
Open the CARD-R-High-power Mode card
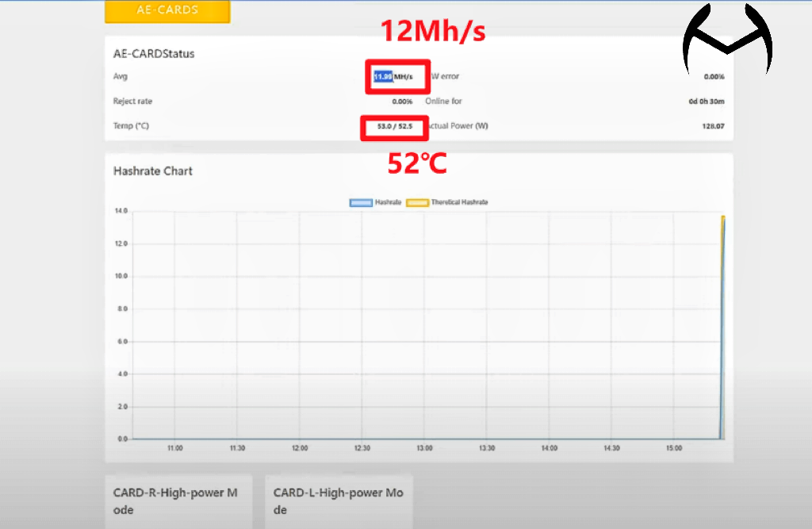(x=178, y=501)
